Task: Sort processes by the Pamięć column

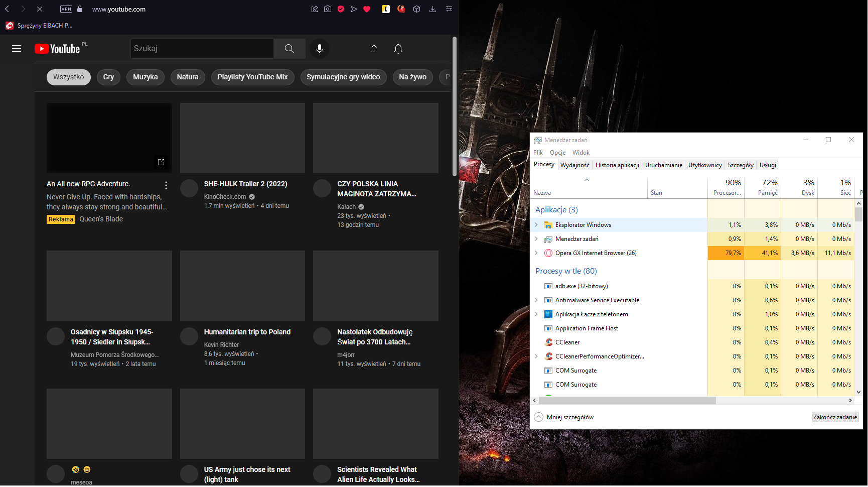Action: (x=763, y=188)
